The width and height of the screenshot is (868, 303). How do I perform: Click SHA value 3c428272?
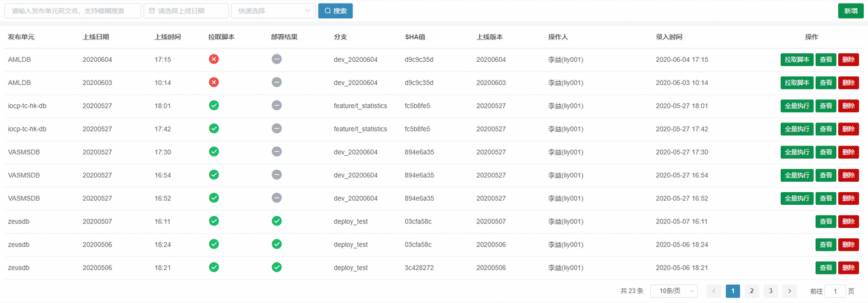[x=419, y=268]
